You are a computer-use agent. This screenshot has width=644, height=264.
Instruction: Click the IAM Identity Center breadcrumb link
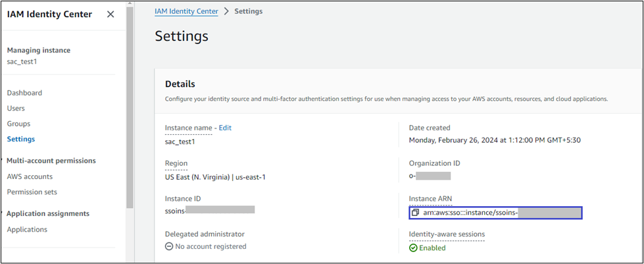(186, 12)
